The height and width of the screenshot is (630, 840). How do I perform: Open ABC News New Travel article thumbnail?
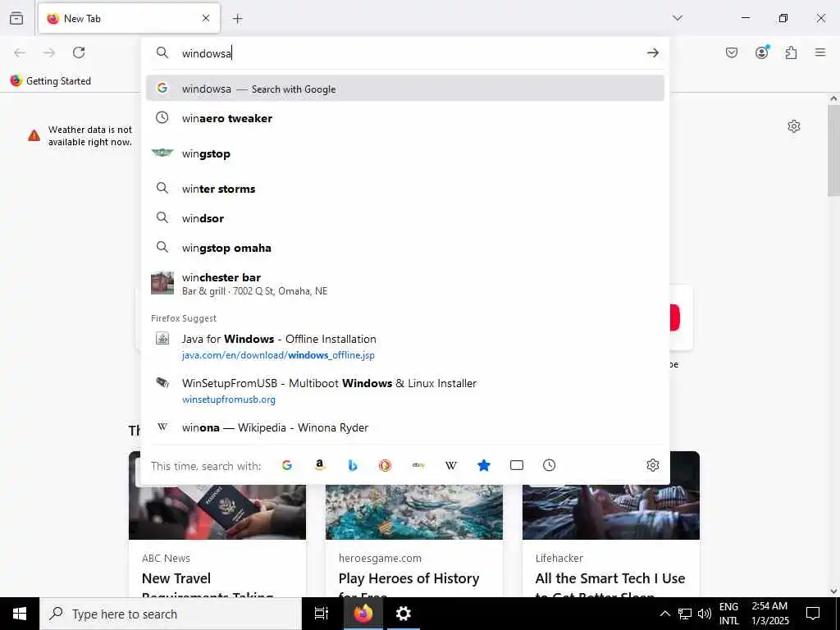point(217,512)
